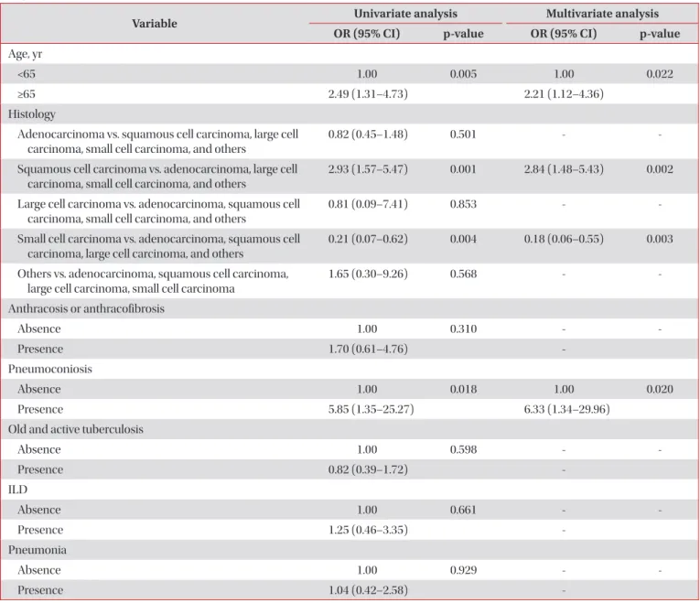Click the row starting "Large cell carcinoma vs."
This screenshot has width=700, height=603.
pos(158,211)
